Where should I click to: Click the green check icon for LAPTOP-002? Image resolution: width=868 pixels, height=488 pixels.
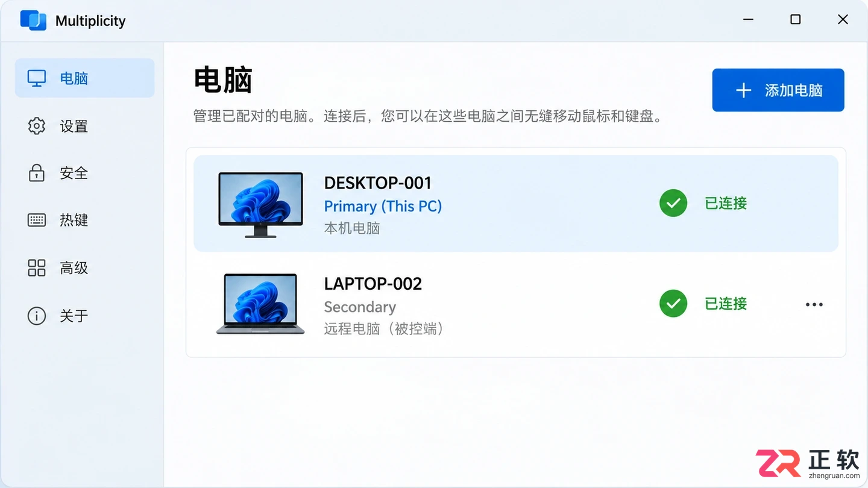[x=673, y=304]
